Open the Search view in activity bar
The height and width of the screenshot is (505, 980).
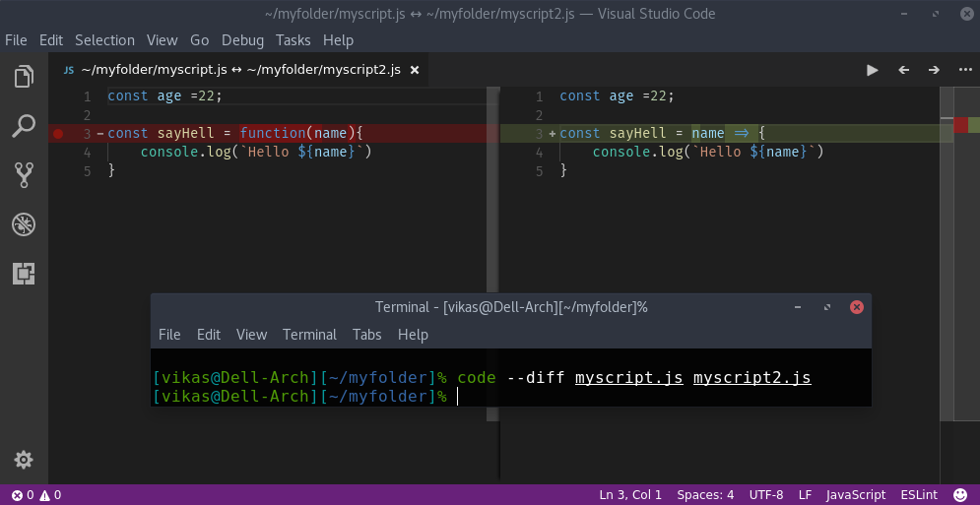(x=24, y=126)
